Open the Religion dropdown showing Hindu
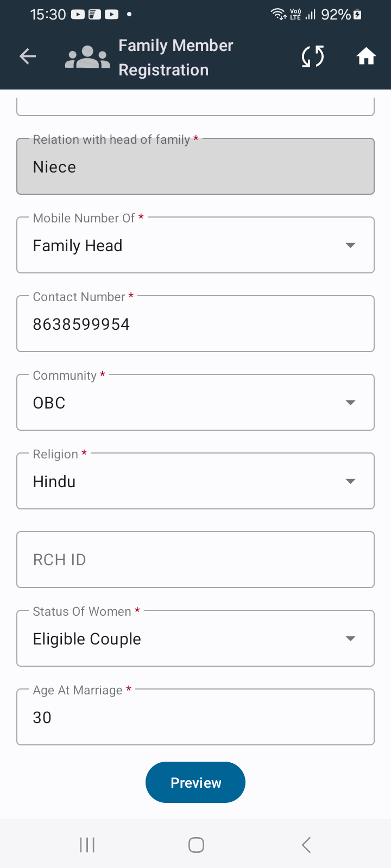Image resolution: width=391 pixels, height=868 pixels. pos(195,481)
